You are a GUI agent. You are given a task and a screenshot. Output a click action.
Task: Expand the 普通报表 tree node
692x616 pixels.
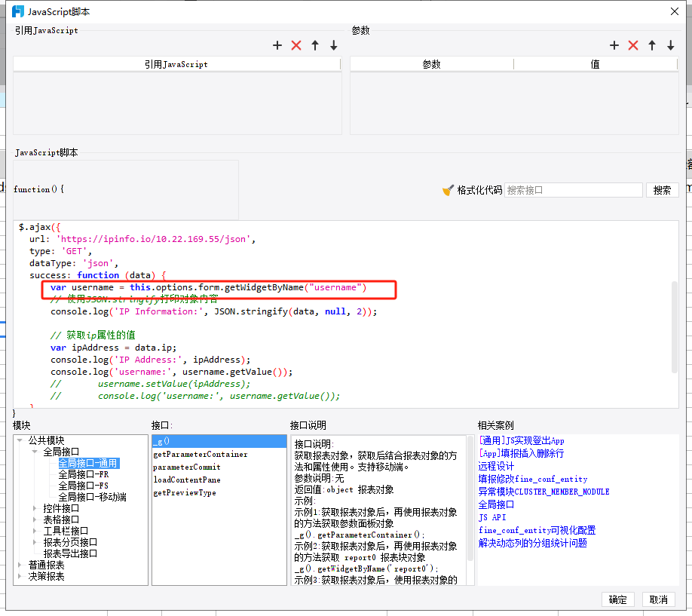click(20, 565)
